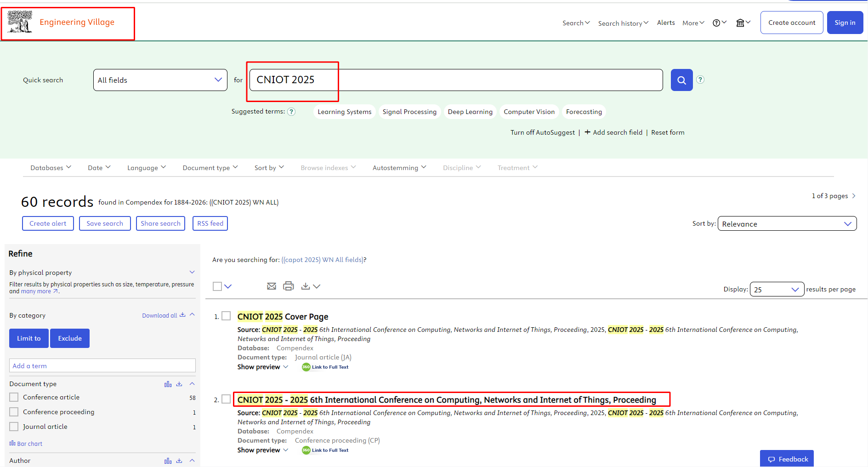Open the Databases filter menu
The width and height of the screenshot is (868, 467).
pyautogui.click(x=51, y=168)
